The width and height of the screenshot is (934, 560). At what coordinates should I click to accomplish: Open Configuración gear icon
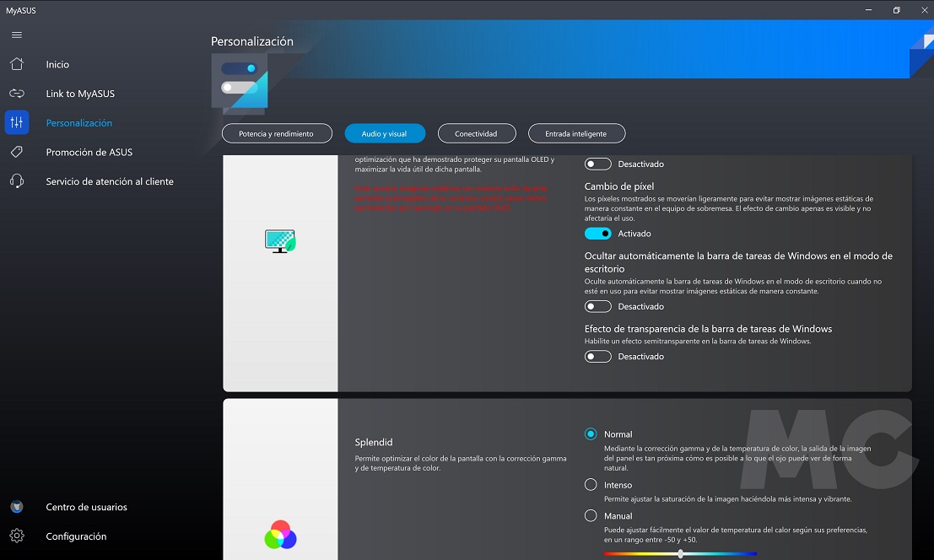click(17, 536)
